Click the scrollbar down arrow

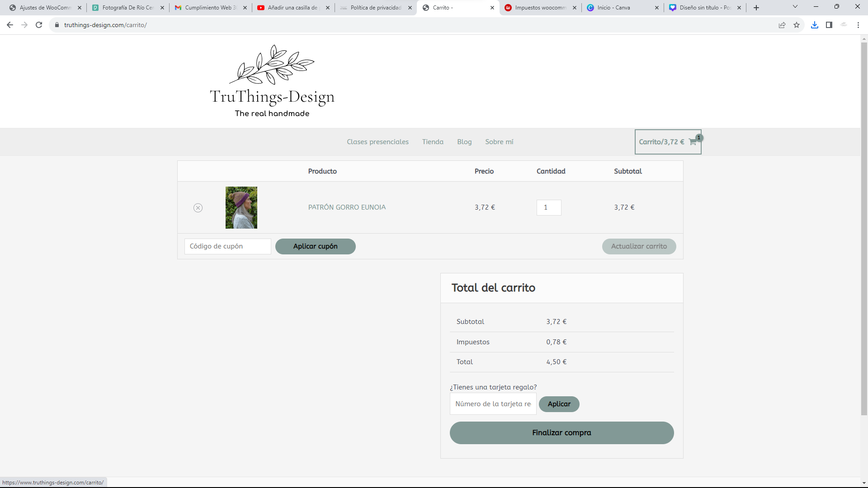[x=864, y=483]
